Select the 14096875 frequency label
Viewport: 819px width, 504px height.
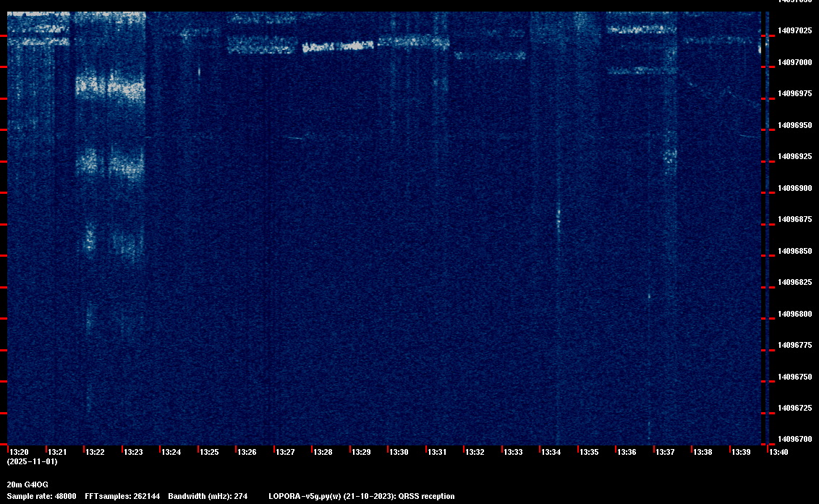pyautogui.click(x=795, y=219)
